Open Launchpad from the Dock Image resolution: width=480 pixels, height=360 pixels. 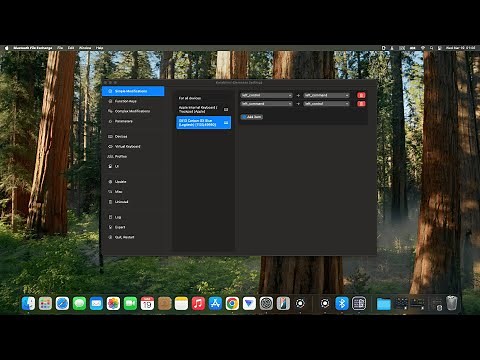click(x=45, y=304)
